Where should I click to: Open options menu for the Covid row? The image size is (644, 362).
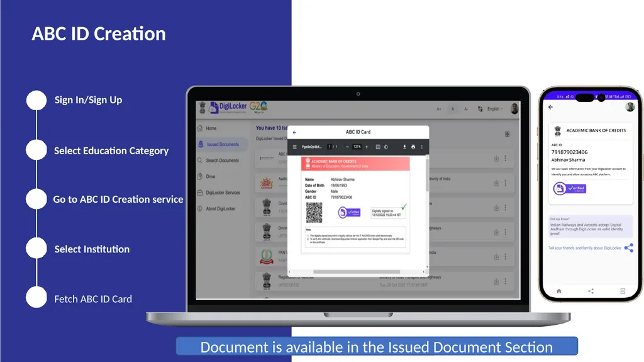[x=506, y=208]
